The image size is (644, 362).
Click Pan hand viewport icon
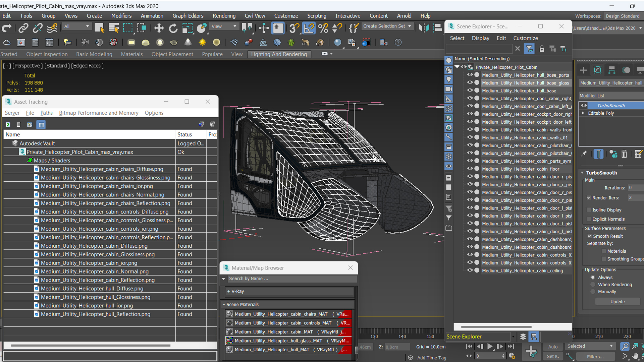635,356
